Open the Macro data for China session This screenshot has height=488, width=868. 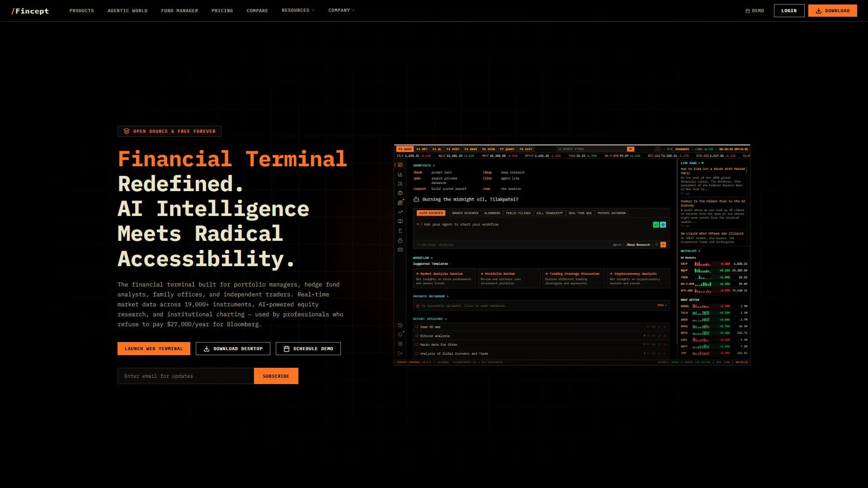tap(541, 344)
